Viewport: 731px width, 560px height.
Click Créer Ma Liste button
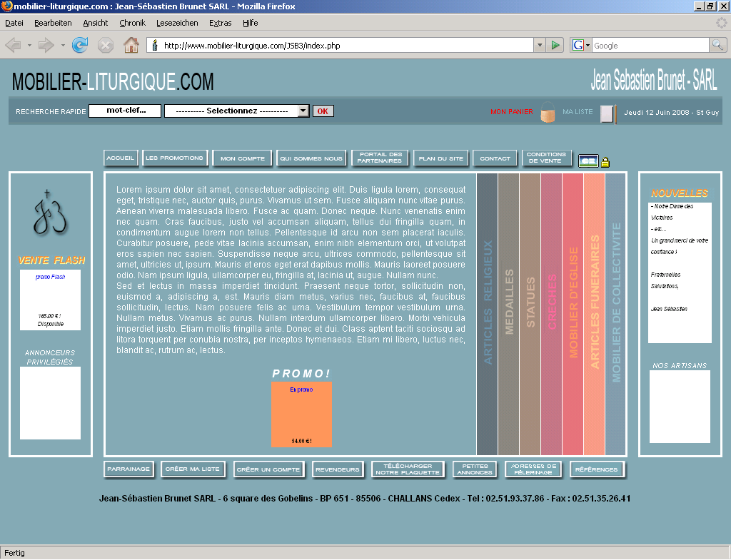pyautogui.click(x=193, y=469)
